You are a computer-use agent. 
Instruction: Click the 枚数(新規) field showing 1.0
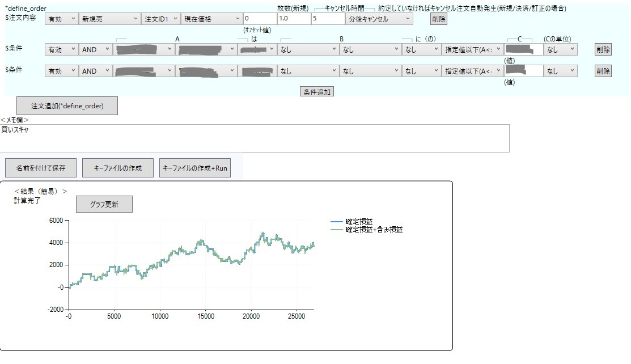[x=294, y=19]
